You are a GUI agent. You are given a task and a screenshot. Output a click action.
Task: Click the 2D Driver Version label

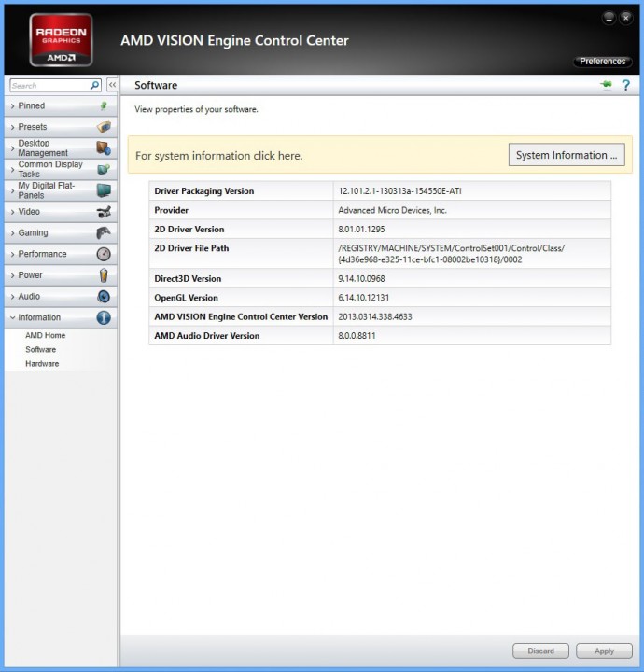click(189, 230)
